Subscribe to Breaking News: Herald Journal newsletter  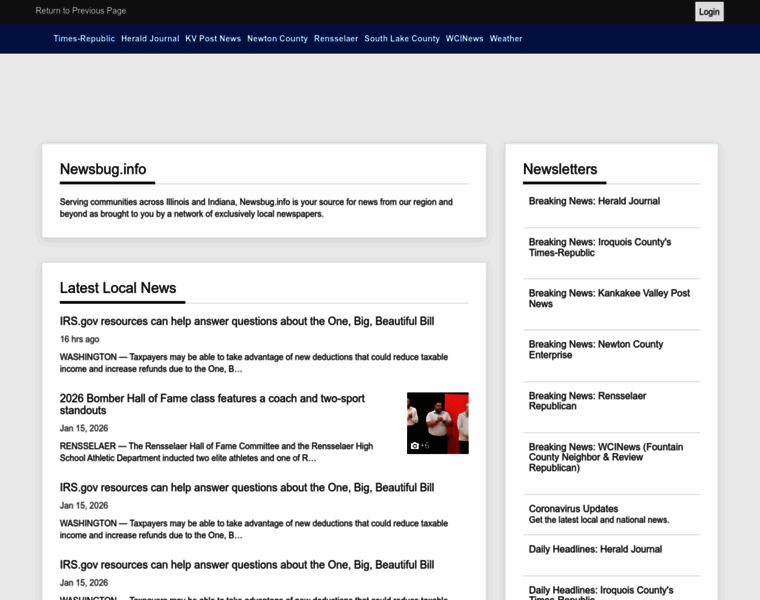click(x=594, y=201)
